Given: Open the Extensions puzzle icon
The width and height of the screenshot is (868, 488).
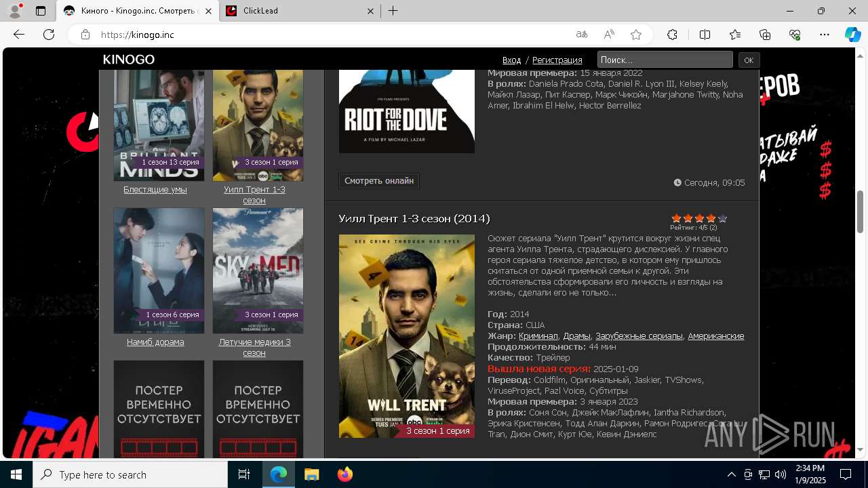Looking at the screenshot, I should click(672, 35).
